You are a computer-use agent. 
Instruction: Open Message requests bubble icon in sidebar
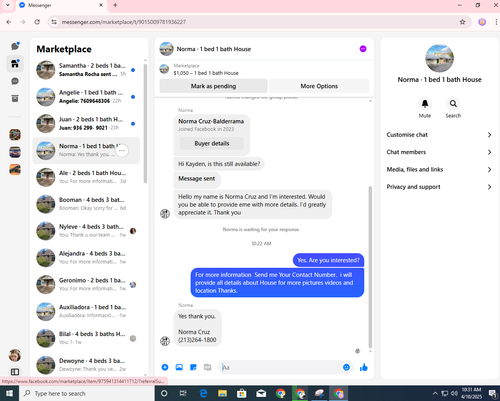tap(15, 81)
